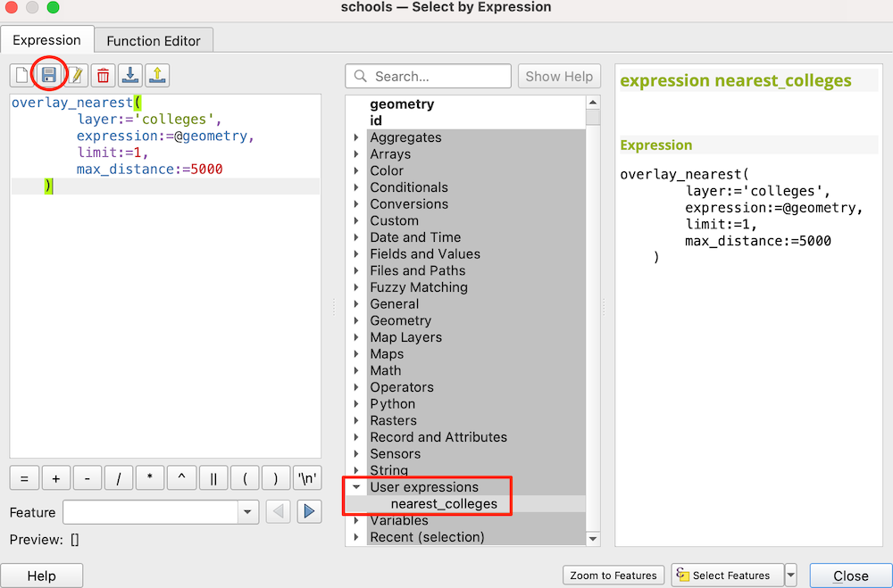Expand the Conditionals group
The image size is (893, 588).
356,187
